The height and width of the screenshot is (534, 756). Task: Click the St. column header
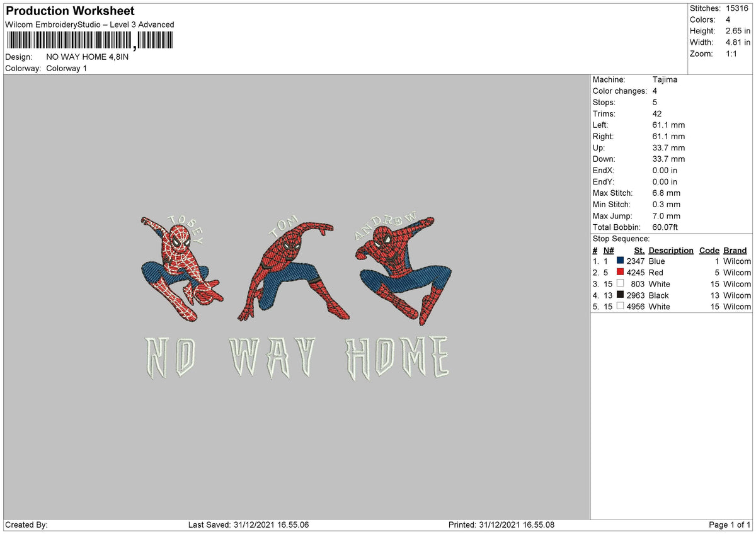639,250
